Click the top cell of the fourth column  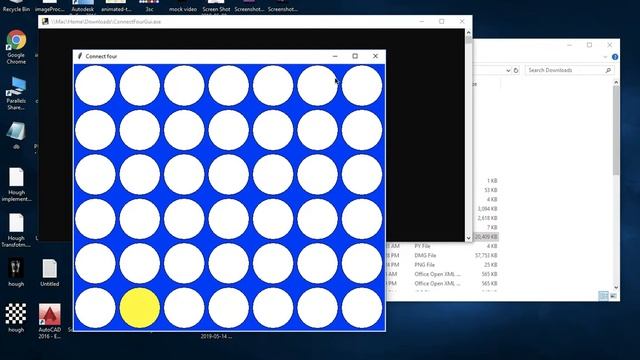coord(229,86)
